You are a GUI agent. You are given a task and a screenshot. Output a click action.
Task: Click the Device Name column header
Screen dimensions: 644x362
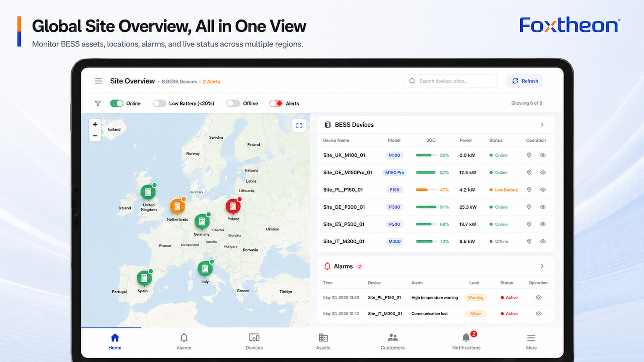[336, 140]
